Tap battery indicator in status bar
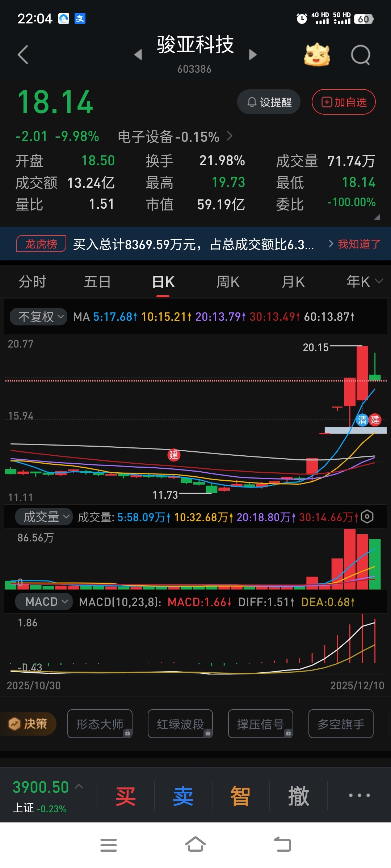Screen dimensions: 391x868 (364, 19)
